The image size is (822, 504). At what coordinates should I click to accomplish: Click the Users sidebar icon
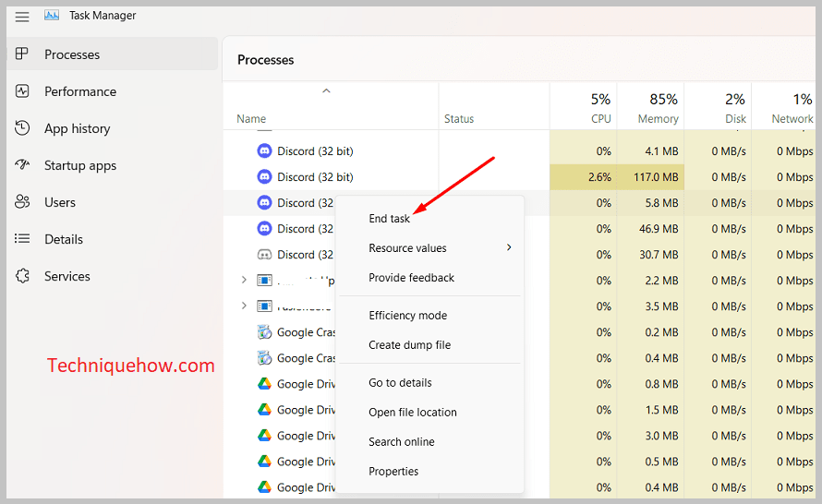pos(22,202)
